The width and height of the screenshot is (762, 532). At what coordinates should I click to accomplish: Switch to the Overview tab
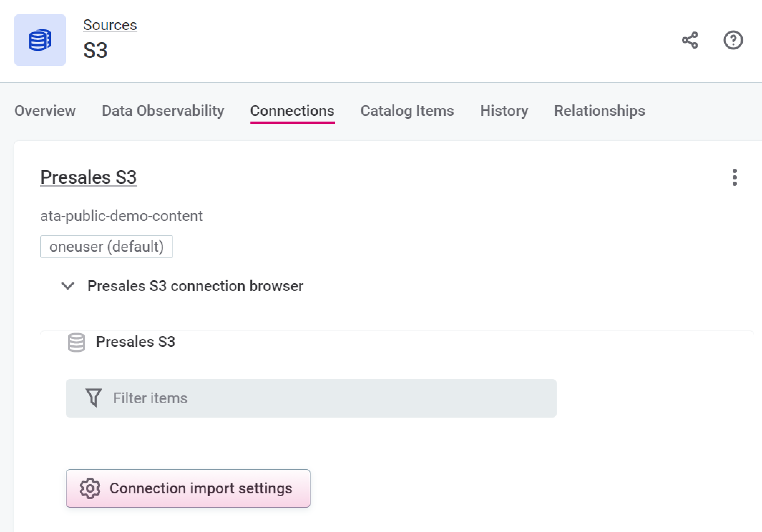[x=45, y=111]
